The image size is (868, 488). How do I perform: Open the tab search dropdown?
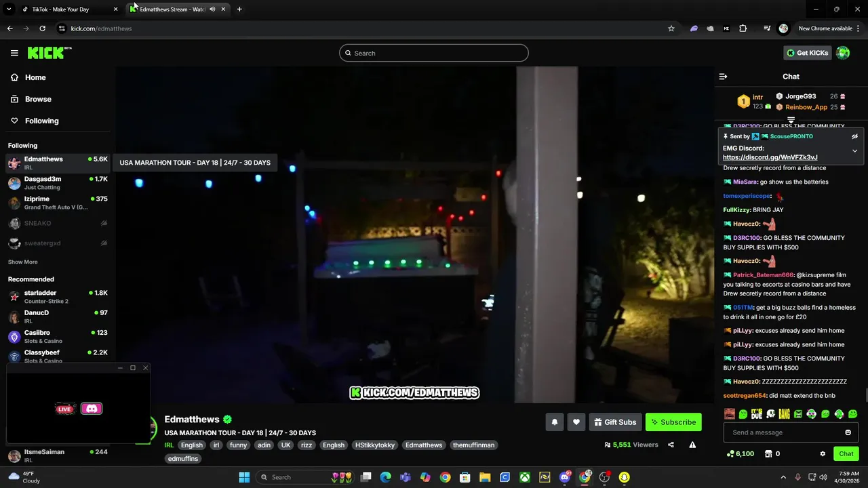(9, 9)
